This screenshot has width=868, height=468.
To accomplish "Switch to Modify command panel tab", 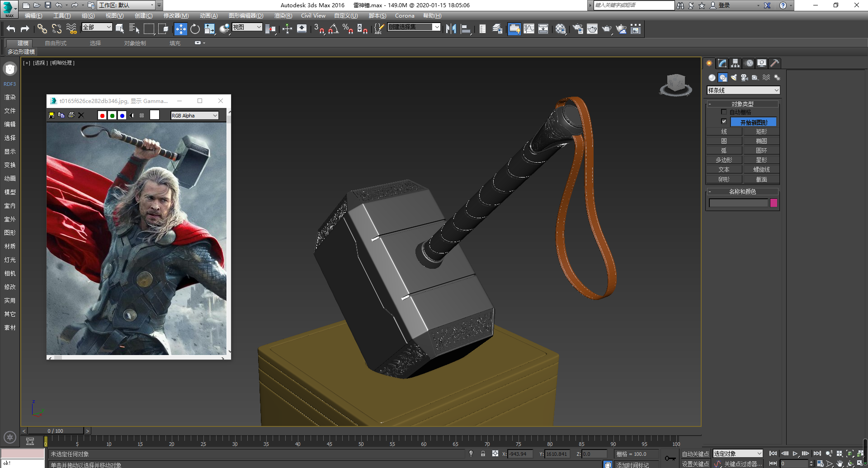I will point(722,63).
